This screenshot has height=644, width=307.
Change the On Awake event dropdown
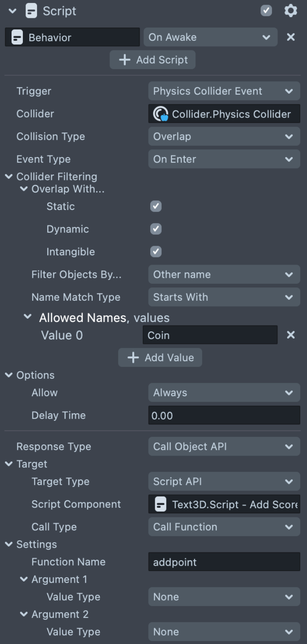210,37
